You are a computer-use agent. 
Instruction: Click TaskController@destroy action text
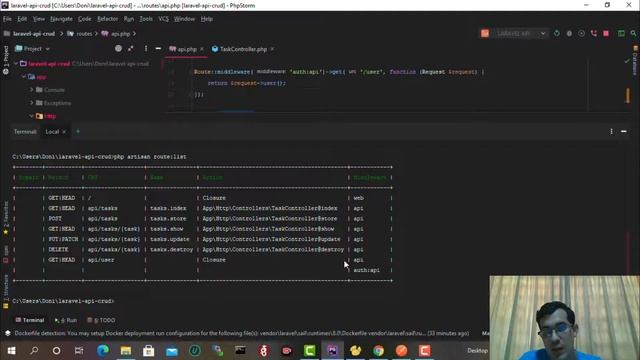point(273,249)
